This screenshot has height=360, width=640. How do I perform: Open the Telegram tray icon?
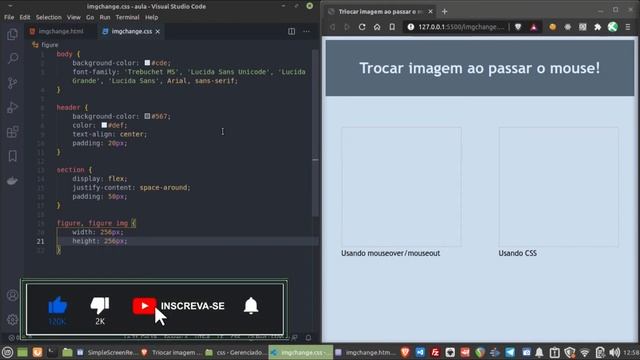point(510,353)
